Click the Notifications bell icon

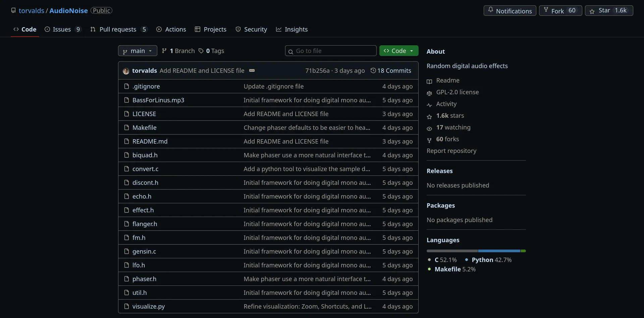tap(491, 10)
